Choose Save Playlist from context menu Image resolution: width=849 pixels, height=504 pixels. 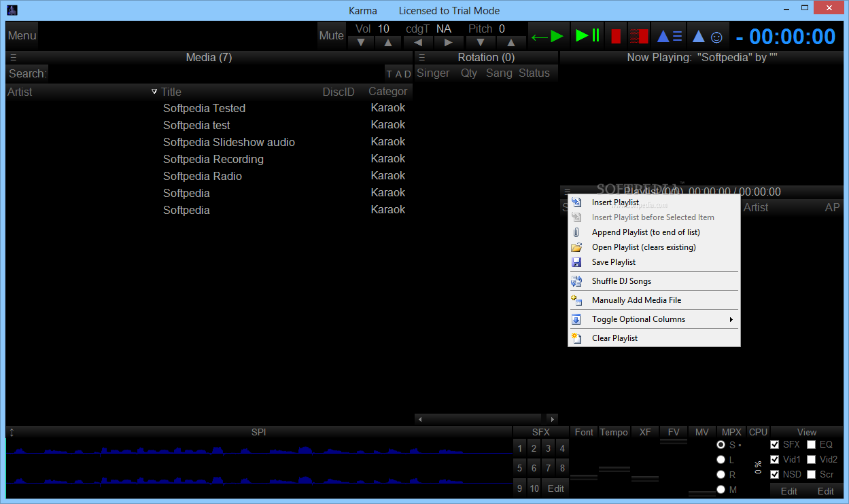(x=654, y=262)
